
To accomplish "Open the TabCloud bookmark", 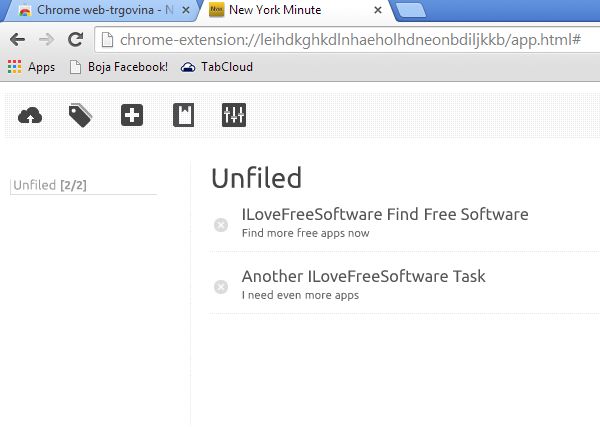I will pos(217,67).
